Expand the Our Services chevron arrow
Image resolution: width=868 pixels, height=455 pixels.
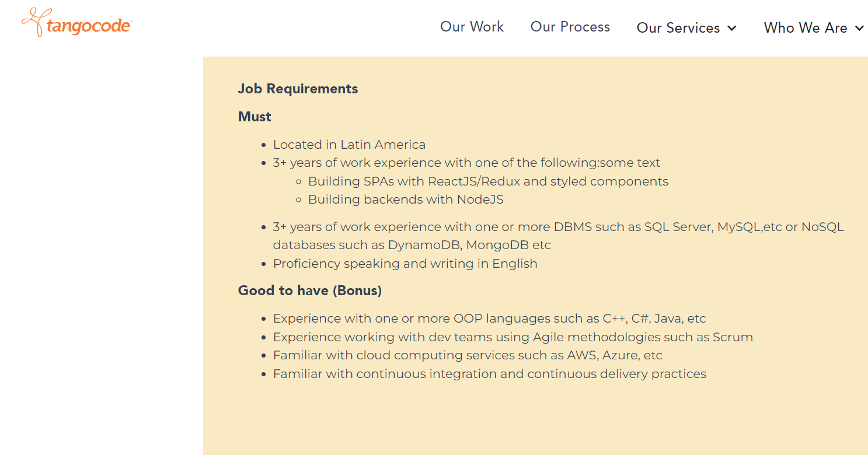click(732, 28)
